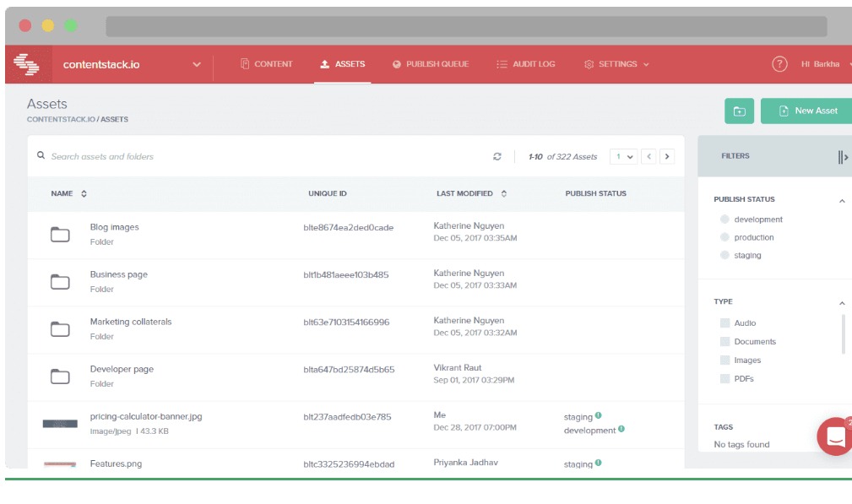
Task: Click the new folder icon button
Action: pos(739,111)
